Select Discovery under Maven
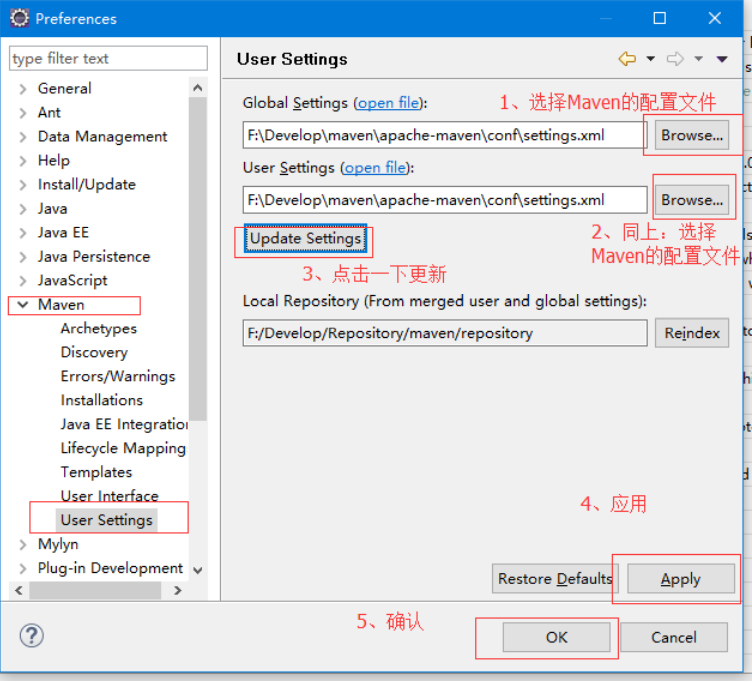This screenshot has height=682, width=752. coord(94,353)
